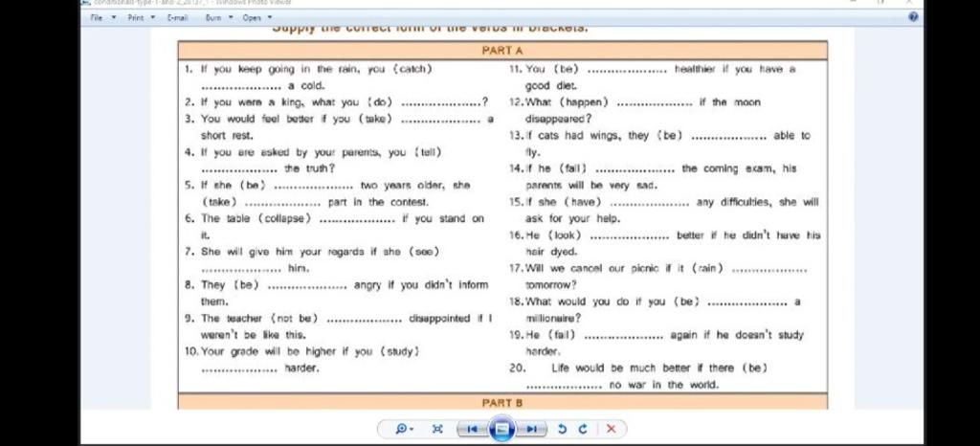This screenshot has width=980, height=446.
Task: Expand the Print menu
Action: point(142,18)
